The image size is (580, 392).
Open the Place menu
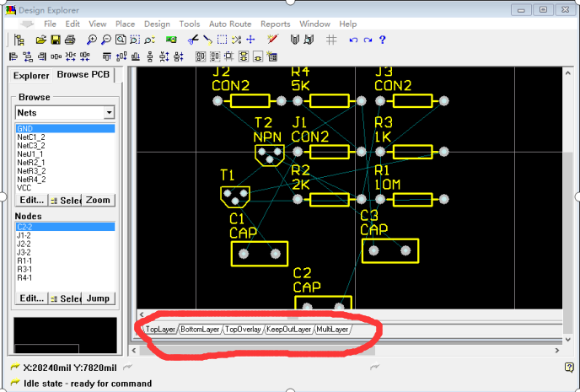point(125,24)
